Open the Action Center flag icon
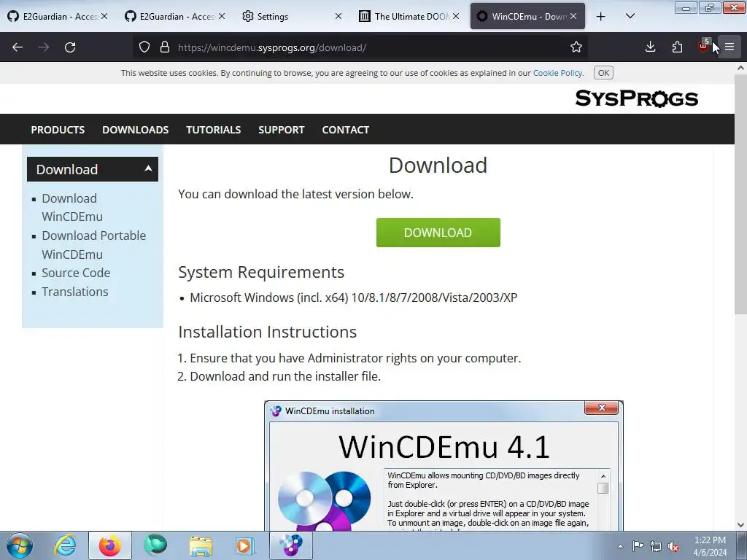Image resolution: width=747 pixels, height=560 pixels. [638, 546]
